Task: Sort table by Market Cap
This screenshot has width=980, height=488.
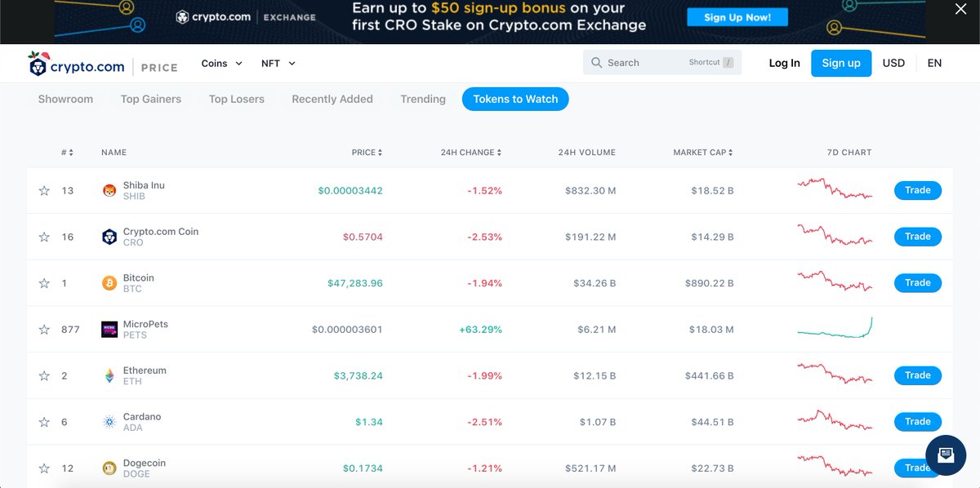Action: pos(702,153)
